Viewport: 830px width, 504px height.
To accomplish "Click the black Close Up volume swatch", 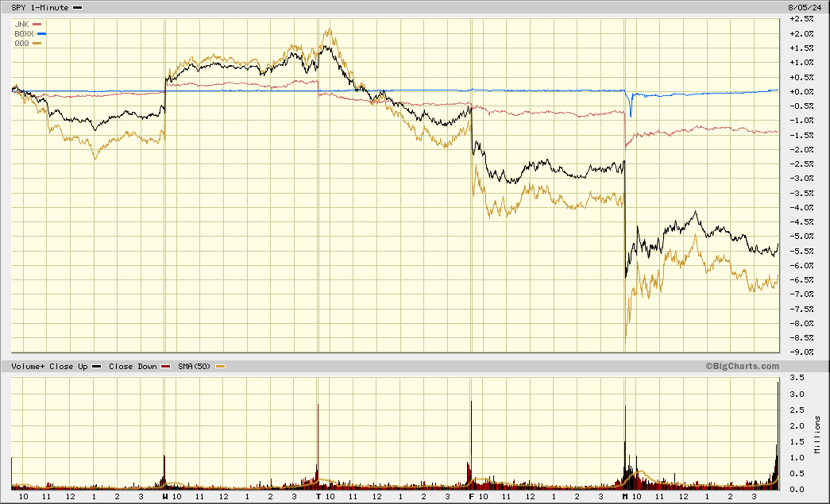I will coord(96,367).
